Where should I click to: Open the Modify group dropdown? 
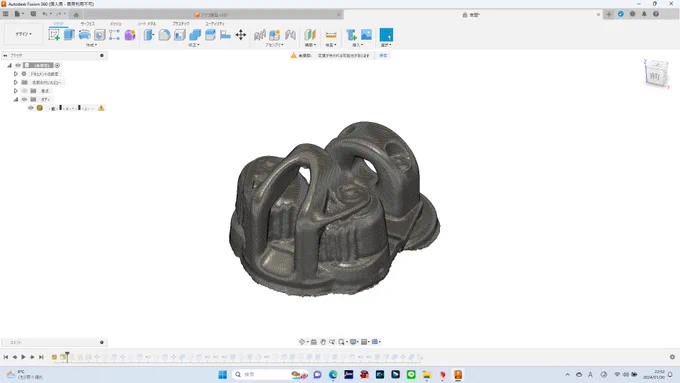(194, 45)
